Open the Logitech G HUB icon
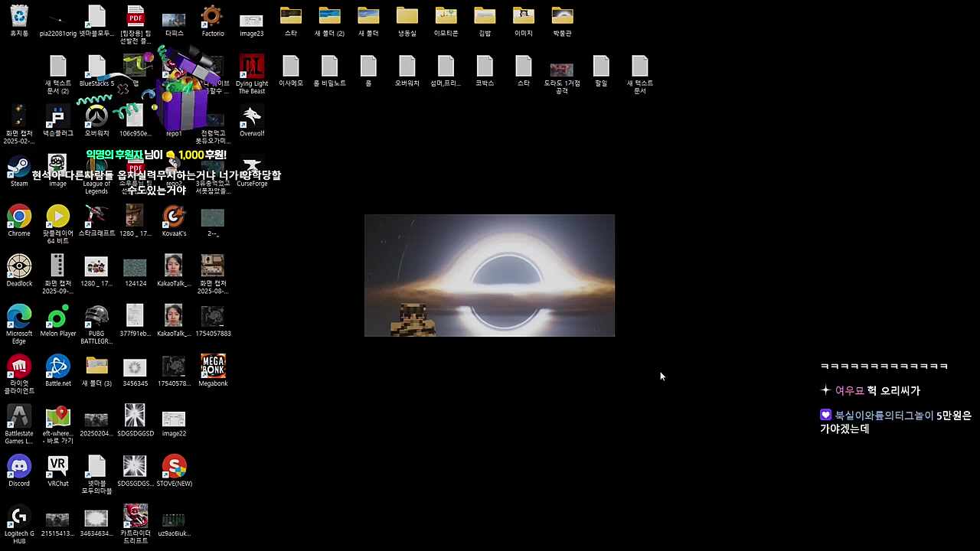 tap(19, 517)
